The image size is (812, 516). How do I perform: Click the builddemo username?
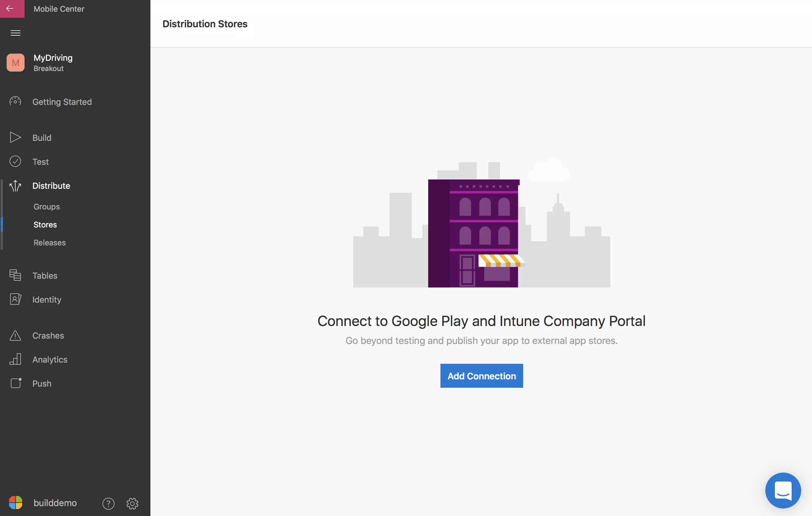tap(55, 503)
